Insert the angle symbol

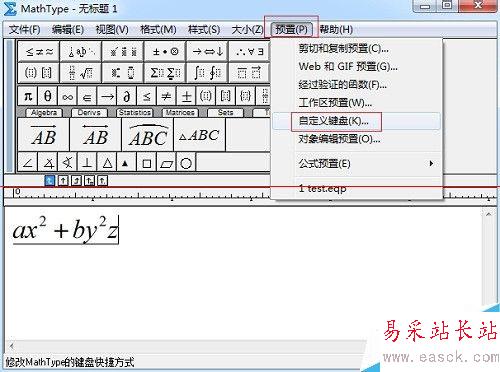coord(28,163)
